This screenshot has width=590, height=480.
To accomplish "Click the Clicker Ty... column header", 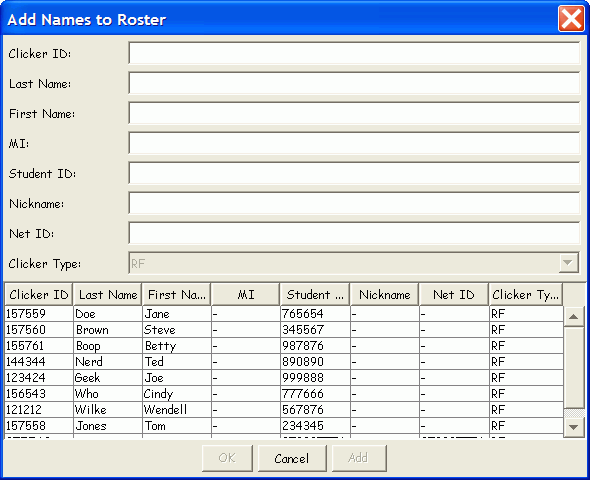I will [526, 295].
